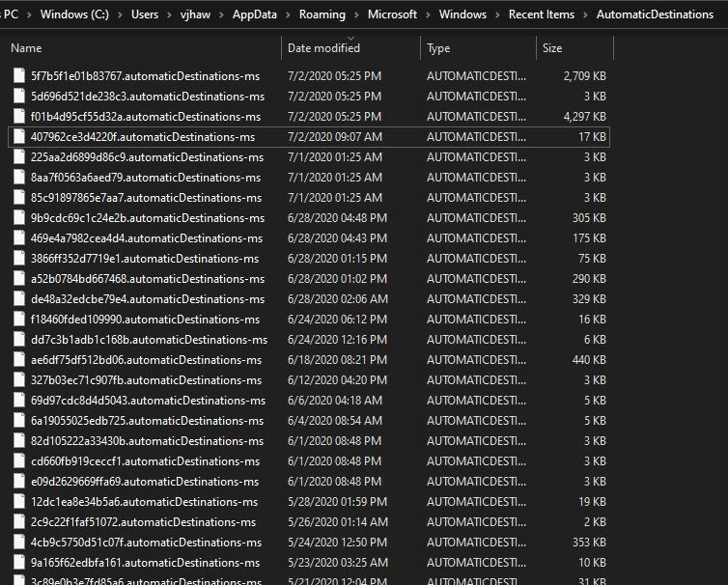
Task: Click the 7/2/2020 09:07 AM date cell
Action: click(x=335, y=137)
